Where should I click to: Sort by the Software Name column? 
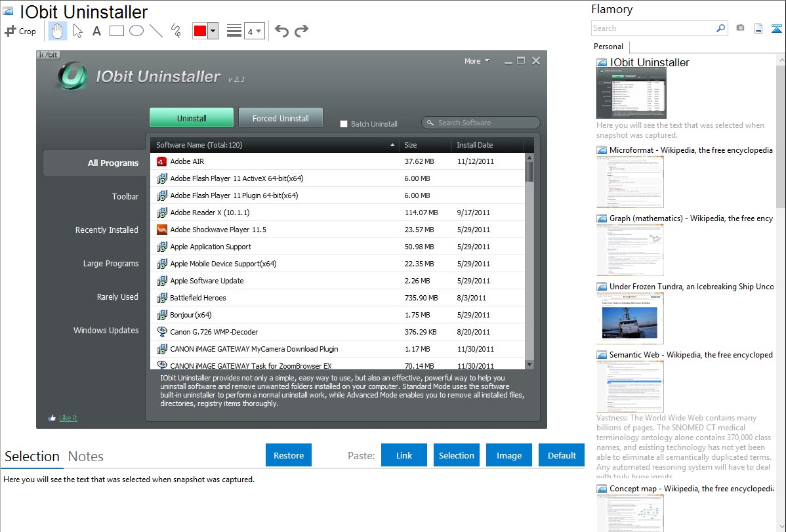[x=274, y=145]
